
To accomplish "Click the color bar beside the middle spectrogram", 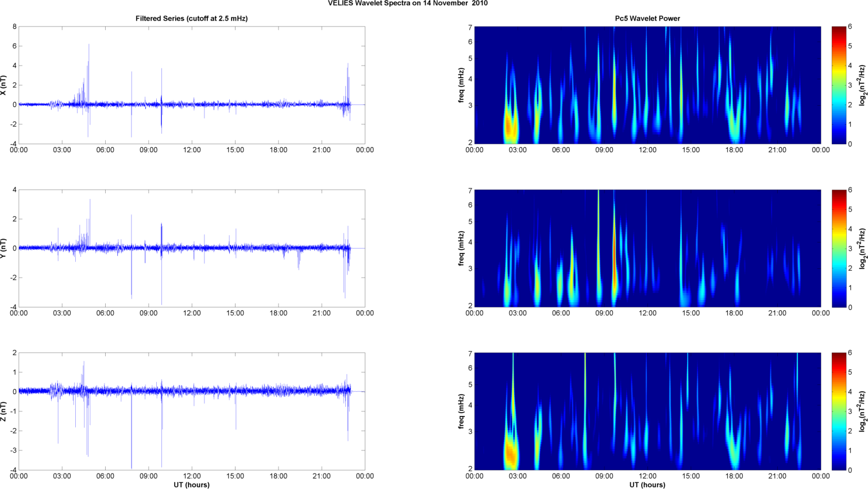I will pos(839,248).
